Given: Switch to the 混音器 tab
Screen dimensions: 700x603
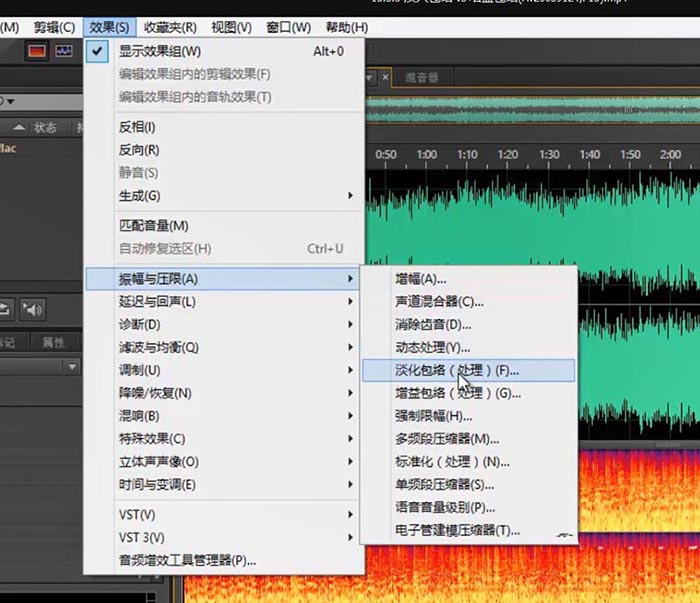Looking at the screenshot, I should (421, 77).
